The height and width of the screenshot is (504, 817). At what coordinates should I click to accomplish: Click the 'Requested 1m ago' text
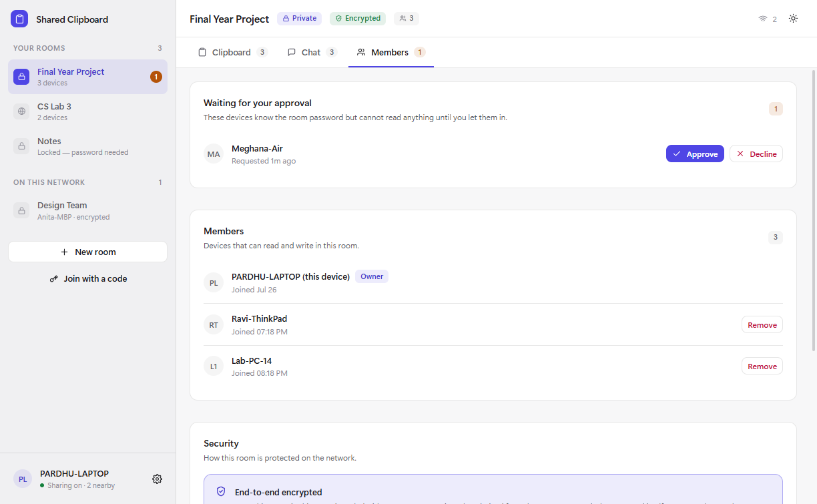(x=264, y=161)
